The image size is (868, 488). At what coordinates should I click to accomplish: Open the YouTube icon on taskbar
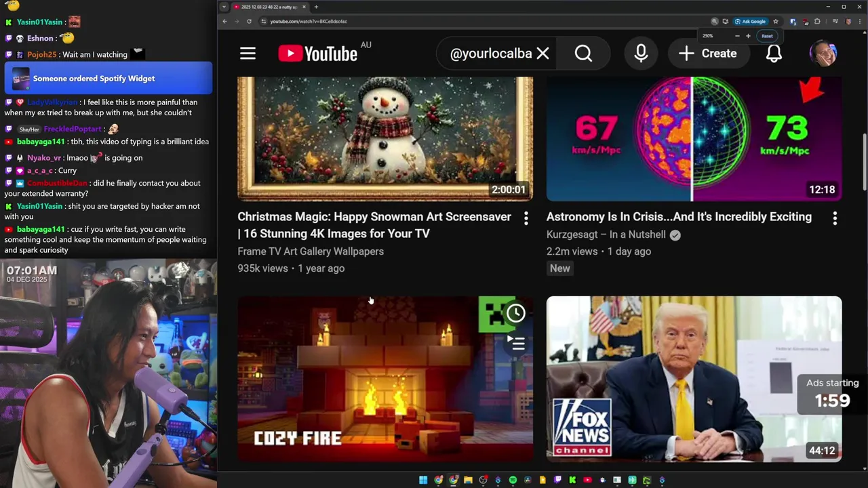(x=587, y=480)
